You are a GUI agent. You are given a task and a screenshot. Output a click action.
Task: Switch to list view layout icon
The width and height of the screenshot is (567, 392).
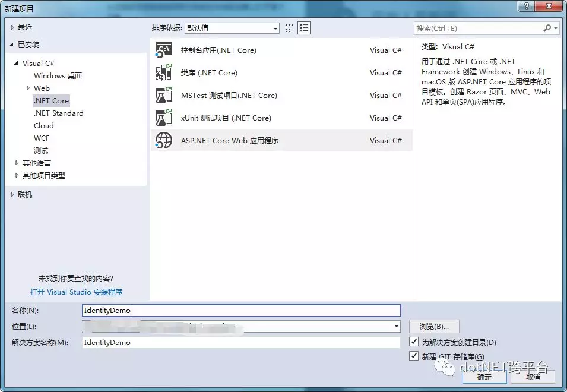pyautogui.click(x=304, y=28)
